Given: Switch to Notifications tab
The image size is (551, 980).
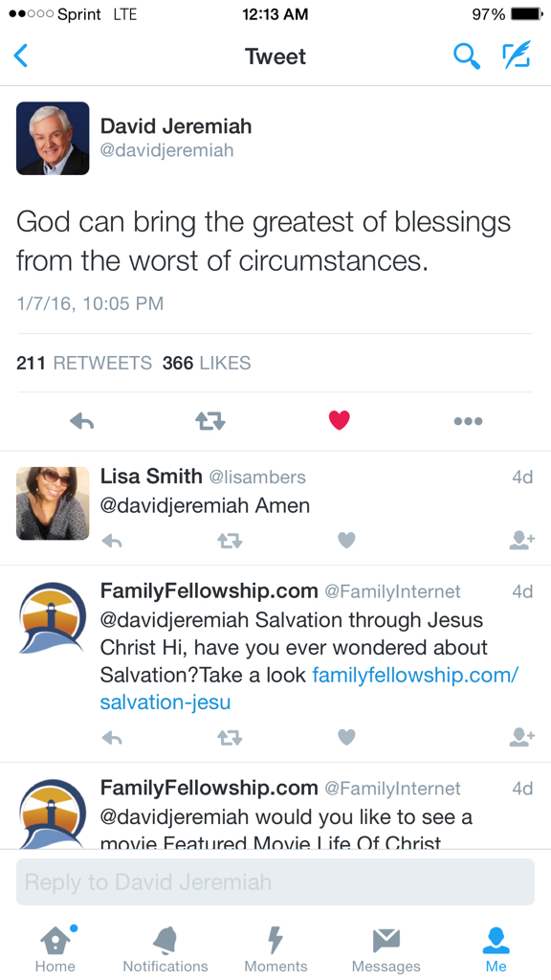Looking at the screenshot, I should (x=165, y=948).
